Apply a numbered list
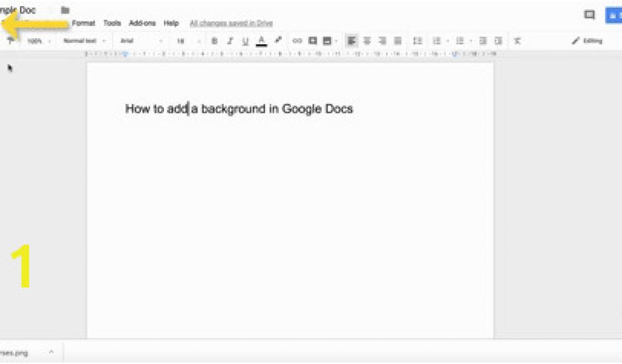The width and height of the screenshot is (622, 364). coord(437,41)
